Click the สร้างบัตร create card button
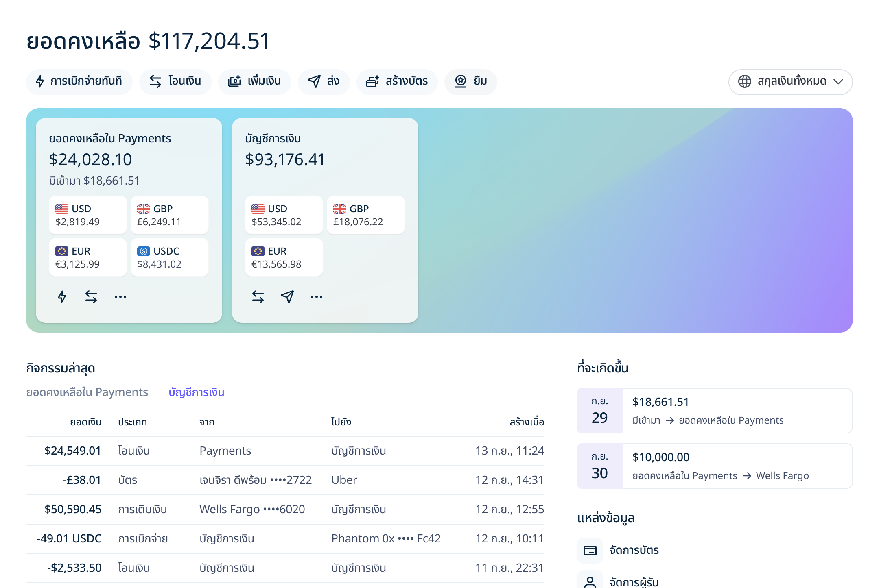 [397, 81]
